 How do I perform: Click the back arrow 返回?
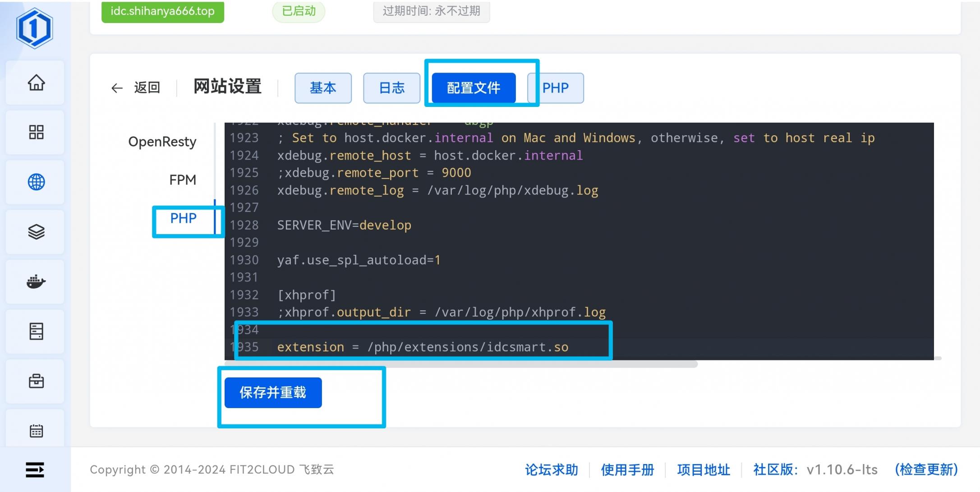tap(135, 87)
